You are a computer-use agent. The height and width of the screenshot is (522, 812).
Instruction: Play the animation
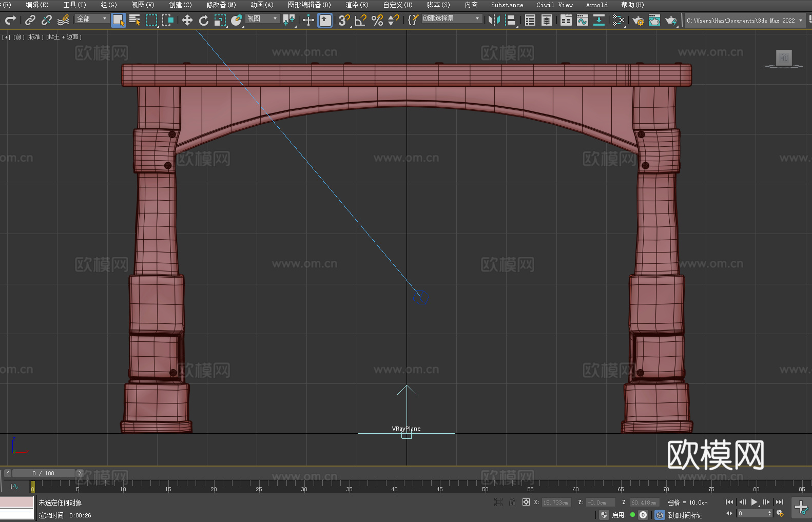pos(754,502)
